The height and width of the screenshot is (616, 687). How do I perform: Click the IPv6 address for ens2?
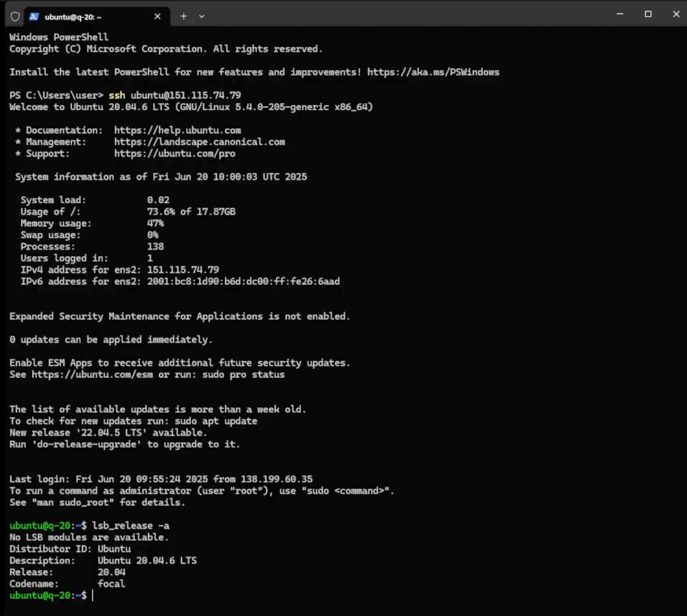click(x=243, y=281)
